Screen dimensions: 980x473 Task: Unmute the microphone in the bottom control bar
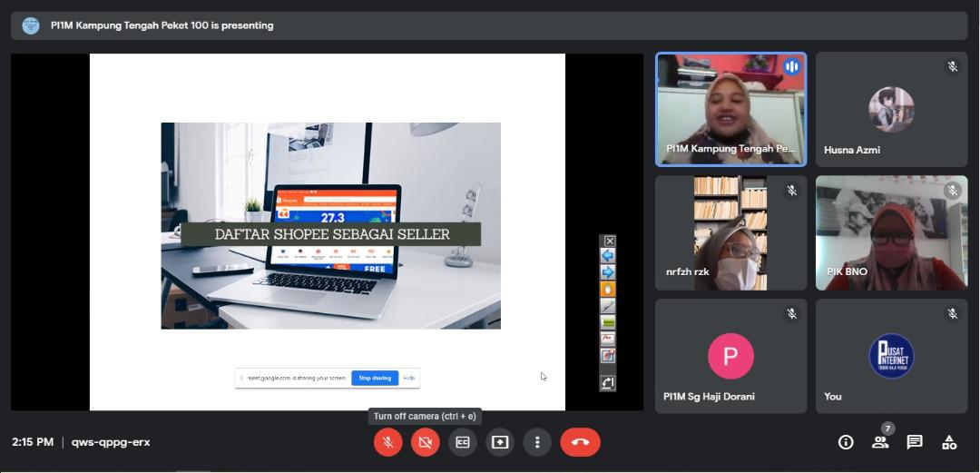point(388,442)
